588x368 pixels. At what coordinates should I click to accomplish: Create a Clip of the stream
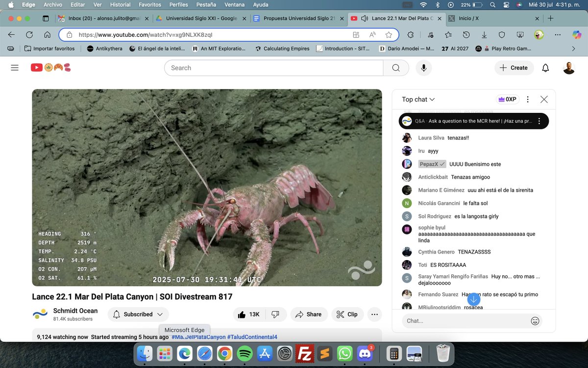[347, 315]
